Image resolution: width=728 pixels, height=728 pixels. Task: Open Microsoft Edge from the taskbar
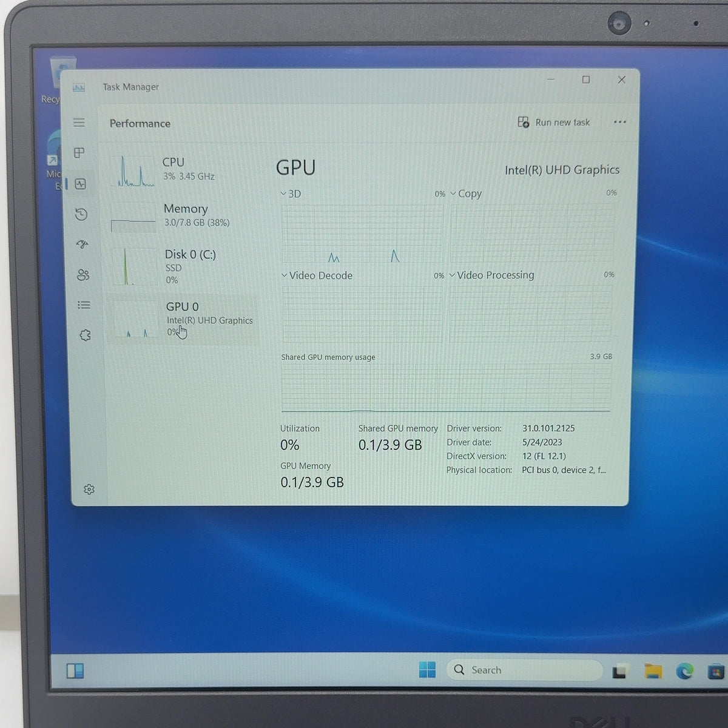(685, 671)
